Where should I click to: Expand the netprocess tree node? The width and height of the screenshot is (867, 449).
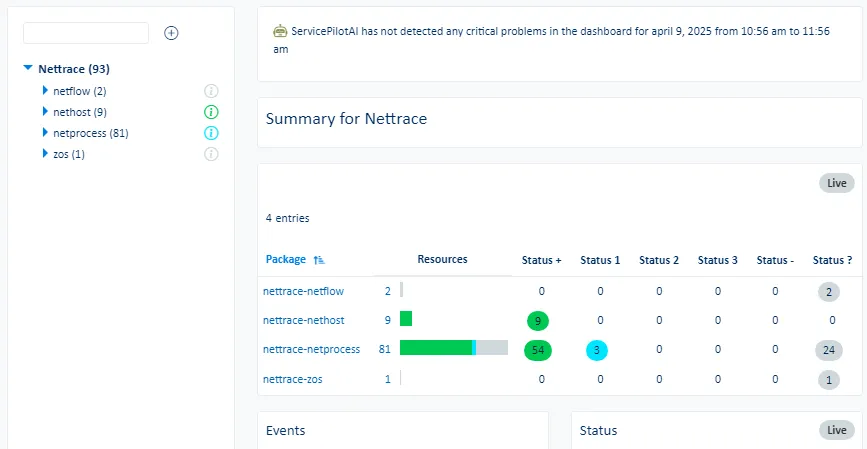[45, 133]
